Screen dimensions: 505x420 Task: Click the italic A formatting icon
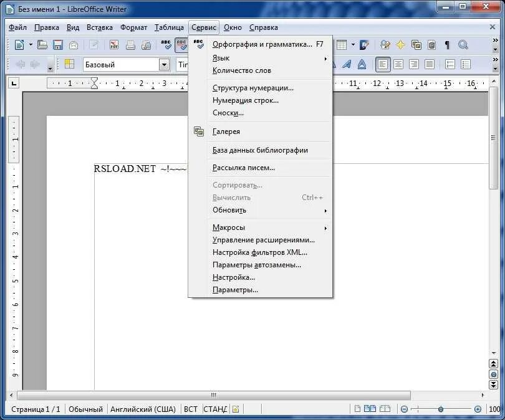click(347, 64)
